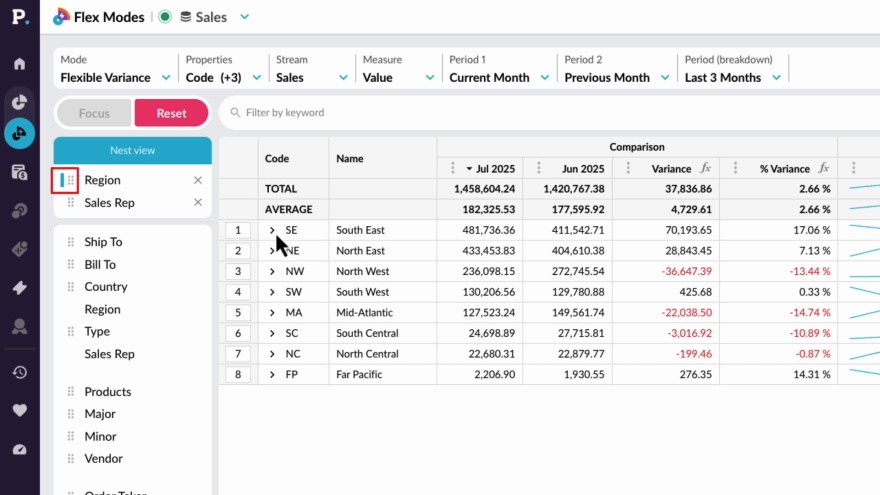Click the Nest view header

coord(132,150)
